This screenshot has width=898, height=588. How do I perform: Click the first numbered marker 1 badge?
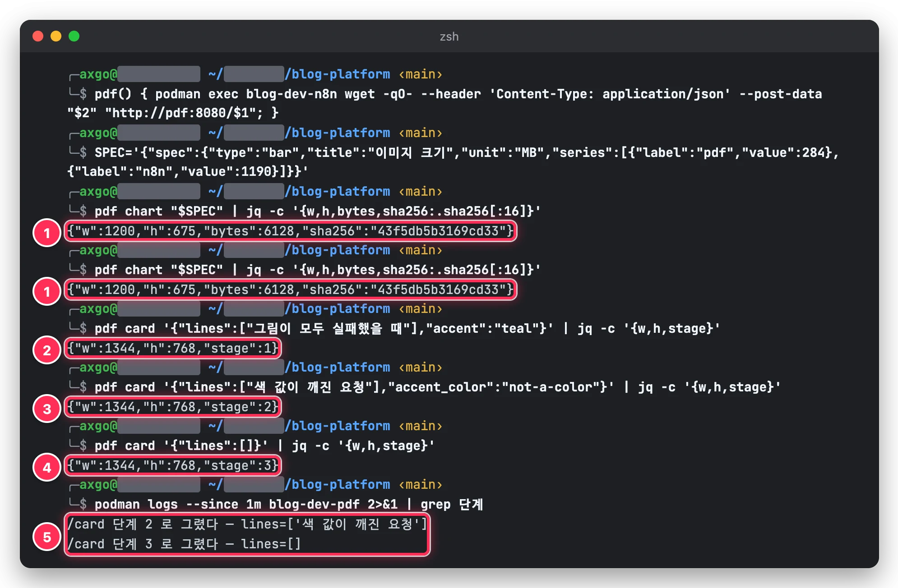click(x=47, y=233)
